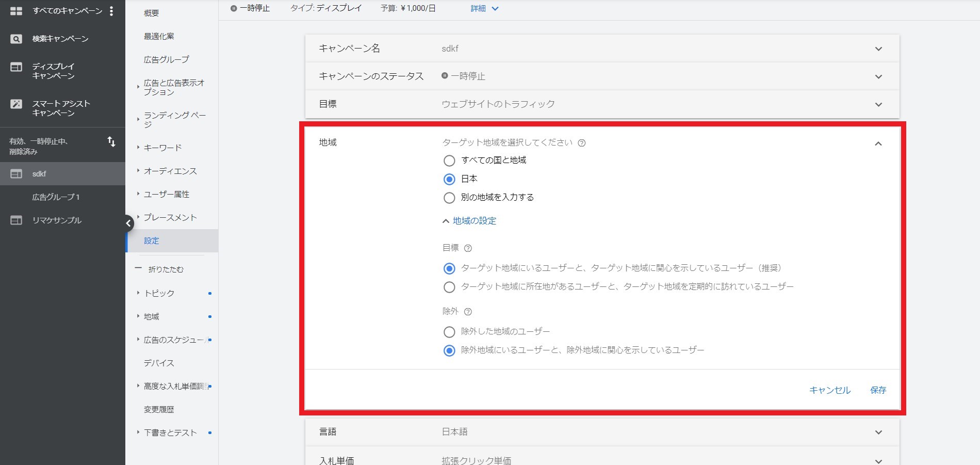This screenshot has height=465, width=980.
Task: Open the 詳細 dropdown in header
Action: click(484, 9)
